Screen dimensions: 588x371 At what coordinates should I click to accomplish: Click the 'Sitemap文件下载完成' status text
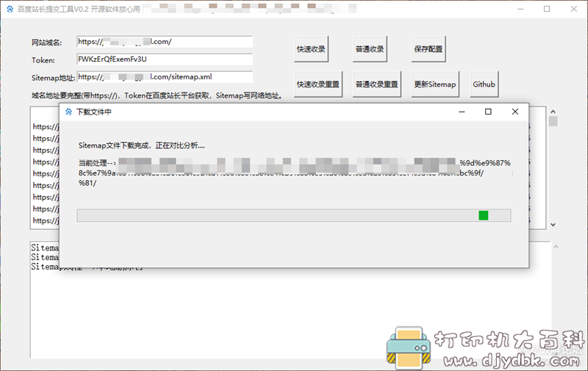point(141,145)
